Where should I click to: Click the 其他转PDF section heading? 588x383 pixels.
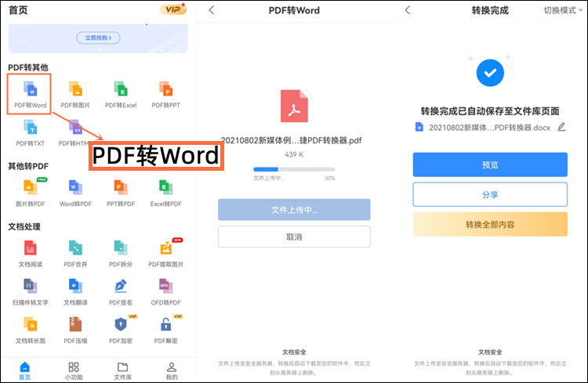pos(28,166)
